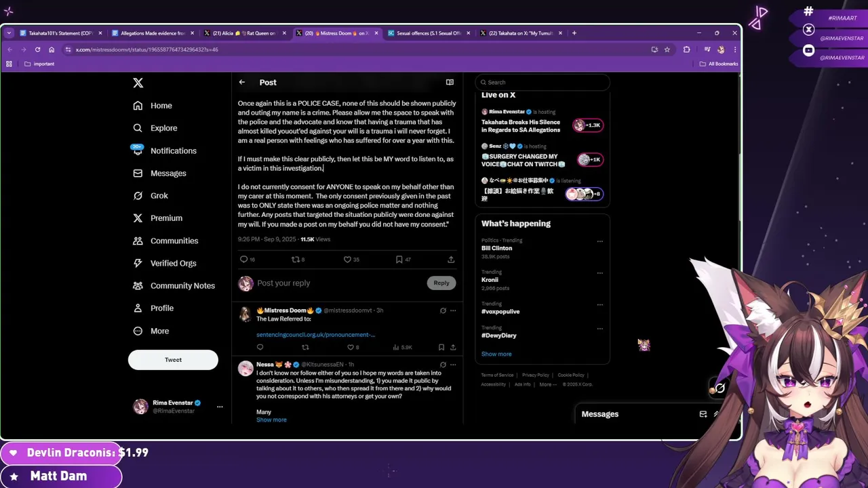Open Communities in the sidebar
This screenshot has height=488, width=868.
click(165, 241)
